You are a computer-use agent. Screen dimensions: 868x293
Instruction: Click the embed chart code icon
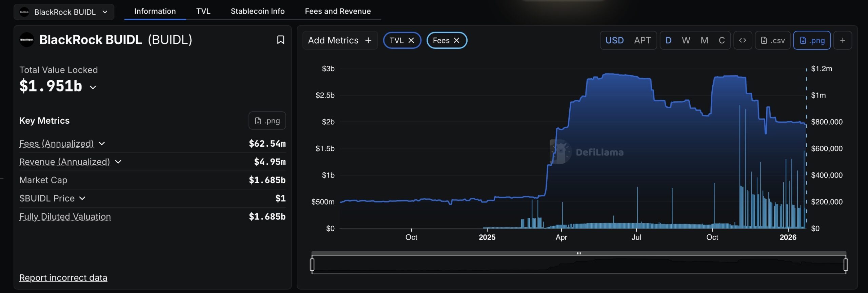742,41
